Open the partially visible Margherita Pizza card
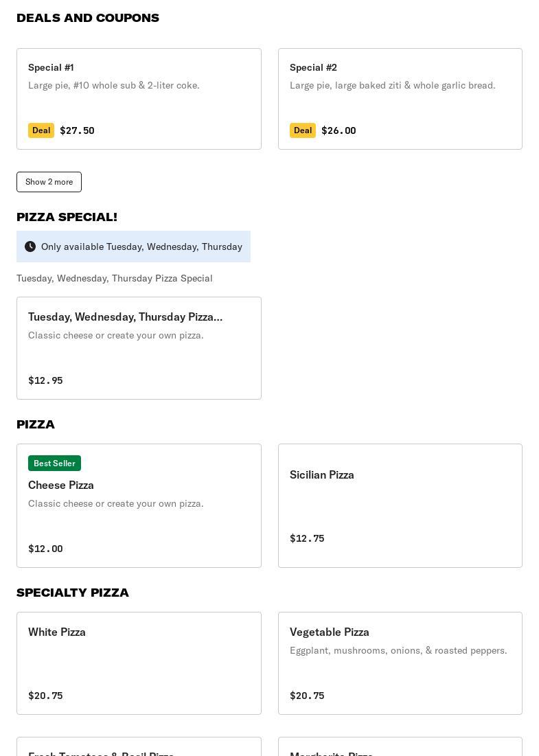 400,746
